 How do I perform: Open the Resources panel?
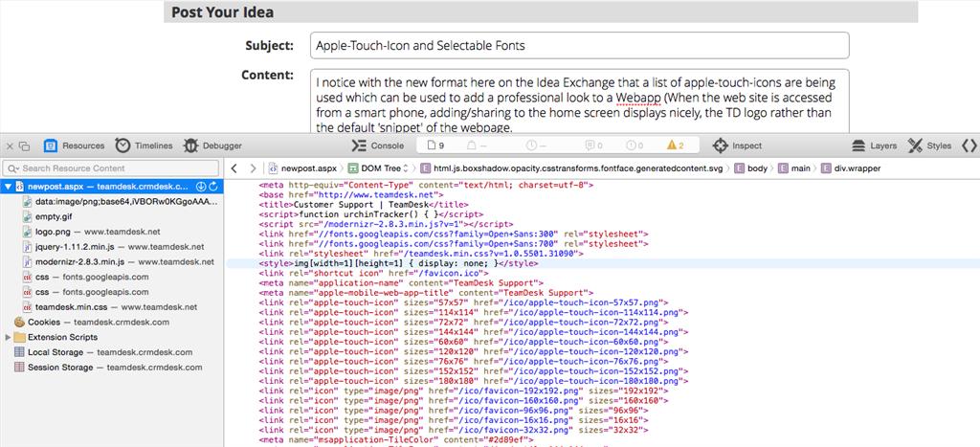tap(75, 145)
